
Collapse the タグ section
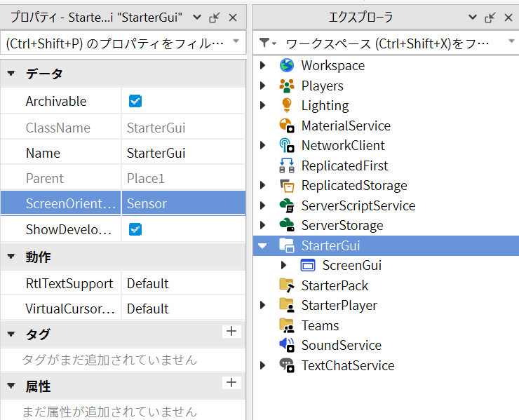pyautogui.click(x=11, y=334)
